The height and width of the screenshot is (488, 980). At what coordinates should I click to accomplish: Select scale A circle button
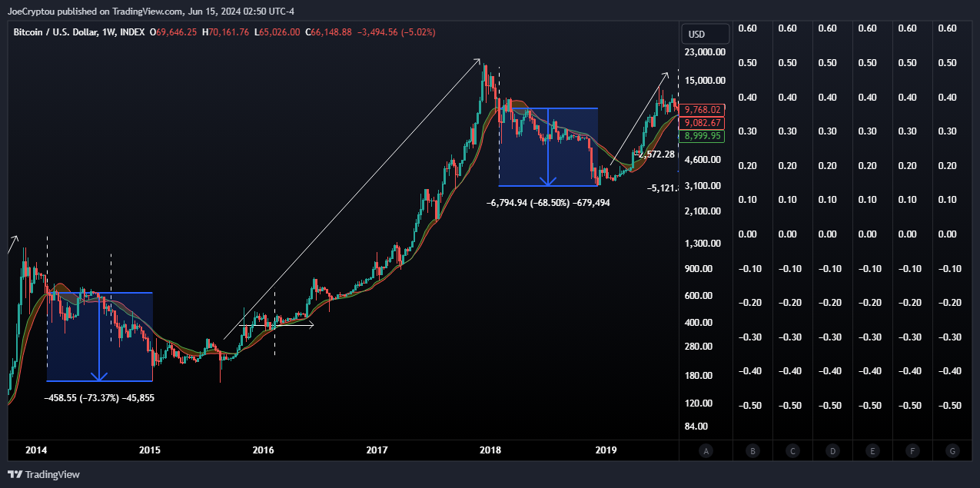click(706, 452)
